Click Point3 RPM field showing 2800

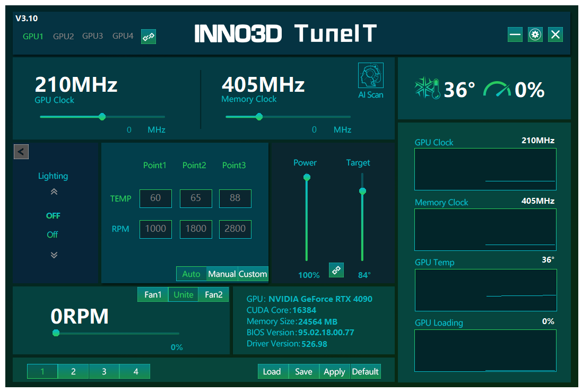coord(235,229)
